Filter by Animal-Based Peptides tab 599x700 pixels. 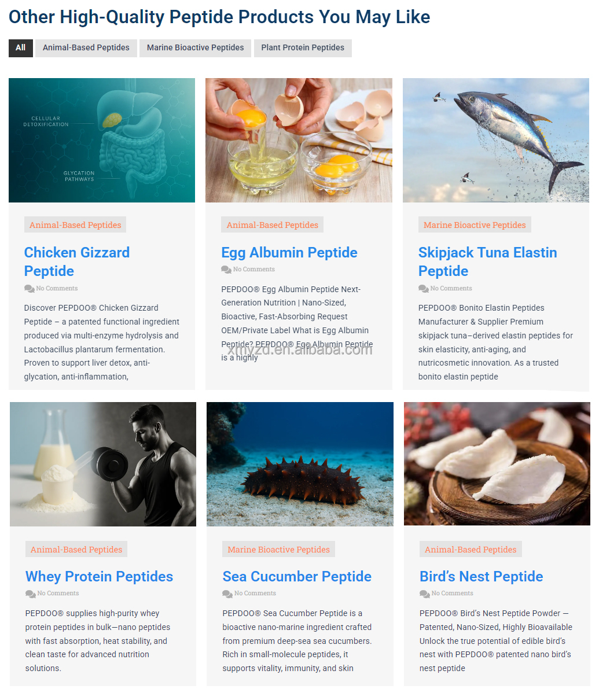(x=86, y=48)
